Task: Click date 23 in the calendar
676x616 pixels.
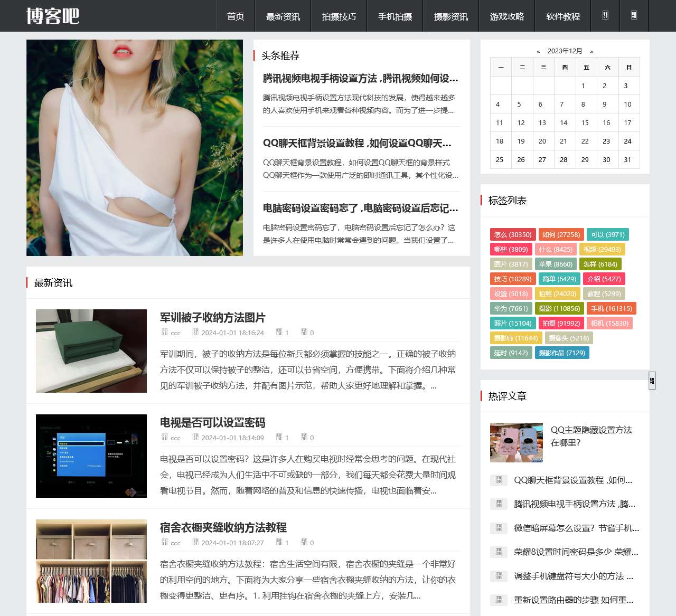Action: tap(606, 141)
